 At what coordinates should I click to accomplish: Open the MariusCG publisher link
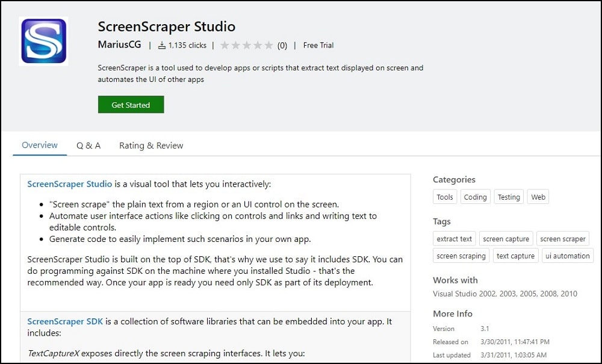[119, 45]
